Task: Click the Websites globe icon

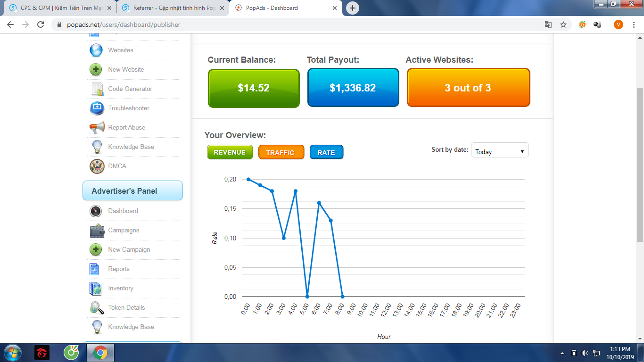Action: (96, 50)
